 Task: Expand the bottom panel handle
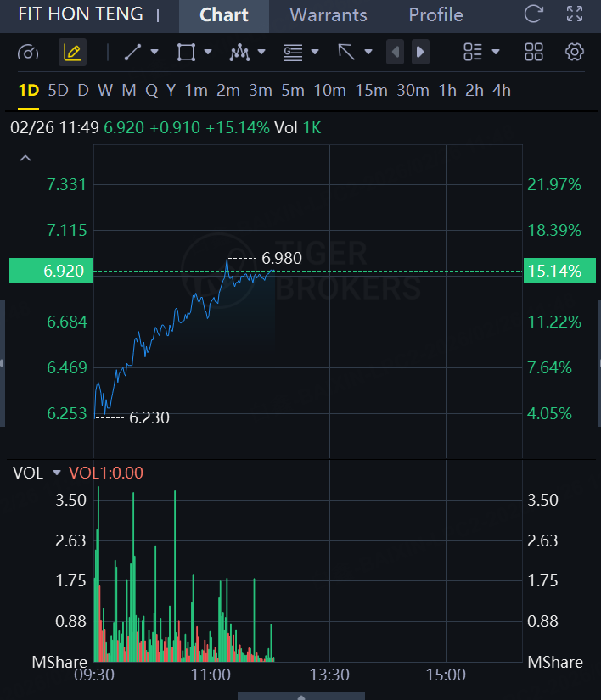coord(301,697)
